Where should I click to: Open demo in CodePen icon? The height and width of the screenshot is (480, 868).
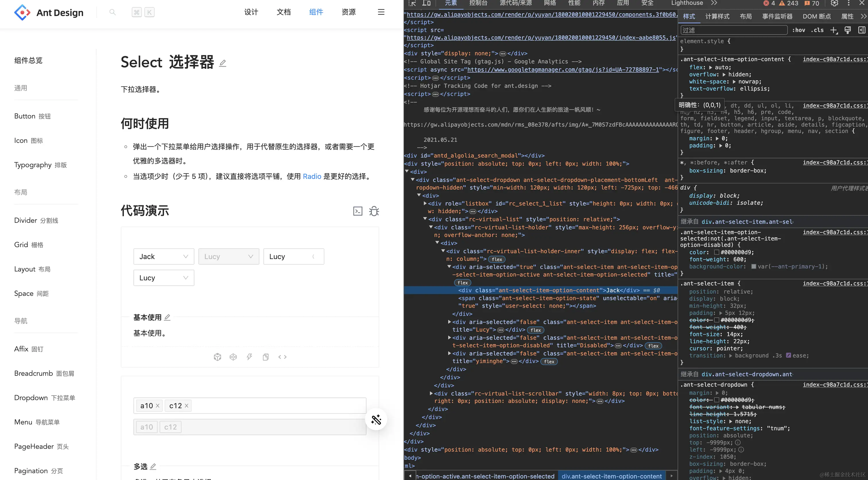(233, 357)
